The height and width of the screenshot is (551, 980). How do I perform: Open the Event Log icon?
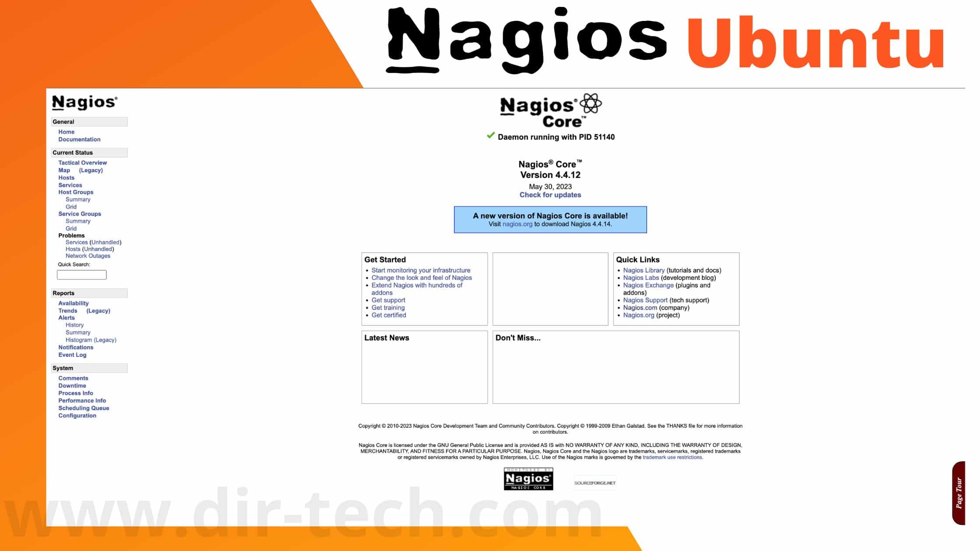pos(72,355)
